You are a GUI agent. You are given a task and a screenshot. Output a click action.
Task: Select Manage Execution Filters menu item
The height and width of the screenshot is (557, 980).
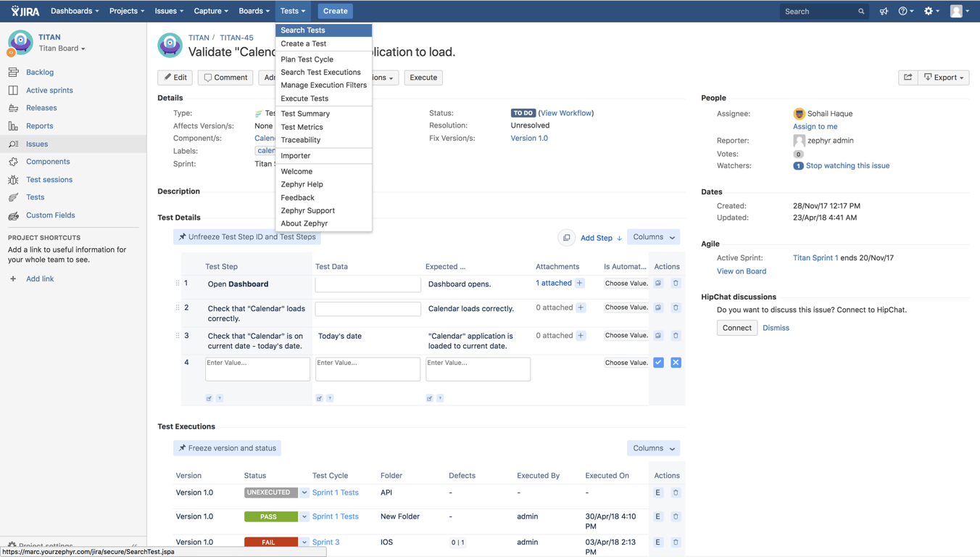[x=323, y=86]
